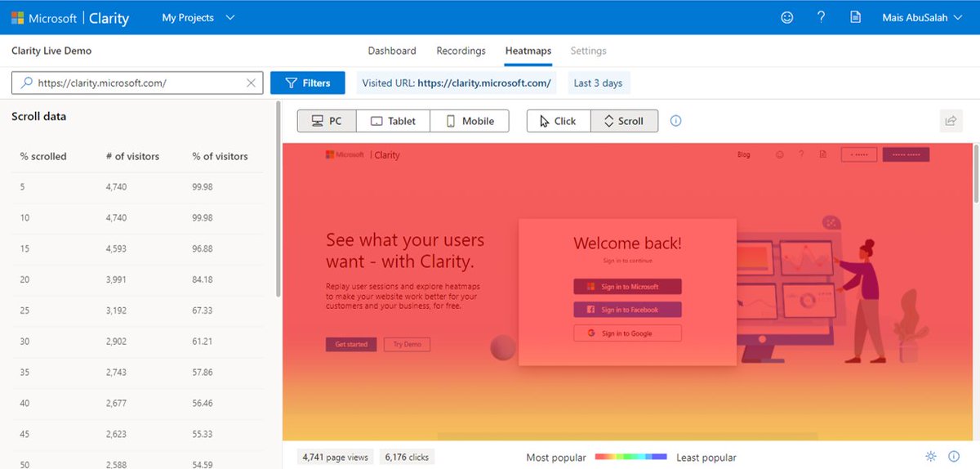The width and height of the screenshot is (980, 469).
Task: Click the Blog link in heatmap preview
Action: [x=743, y=154]
